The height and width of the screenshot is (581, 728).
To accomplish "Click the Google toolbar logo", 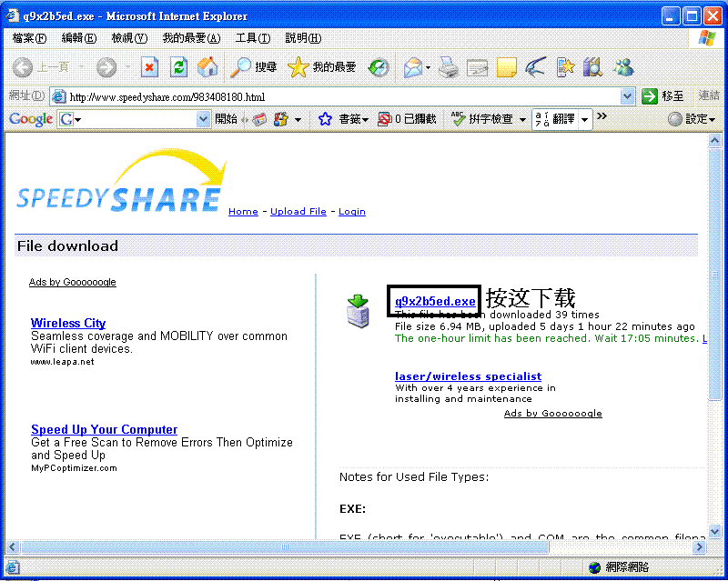I will [x=31, y=119].
